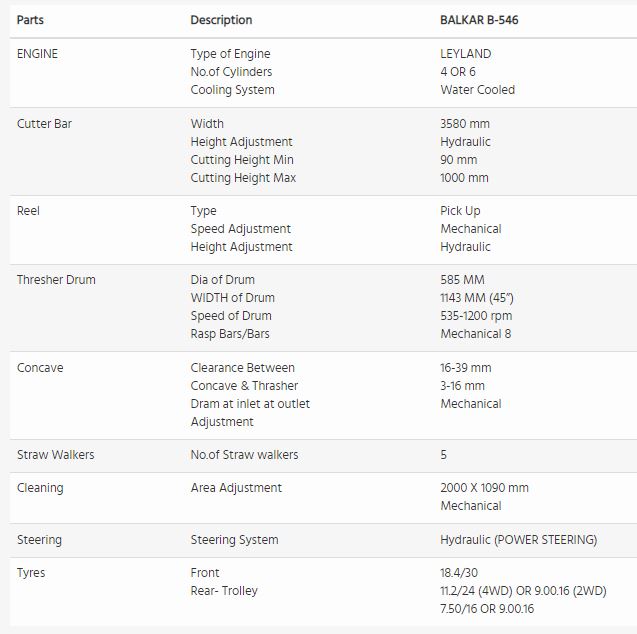
Task: Select the Thresher Drum row label
Action: click(56, 280)
